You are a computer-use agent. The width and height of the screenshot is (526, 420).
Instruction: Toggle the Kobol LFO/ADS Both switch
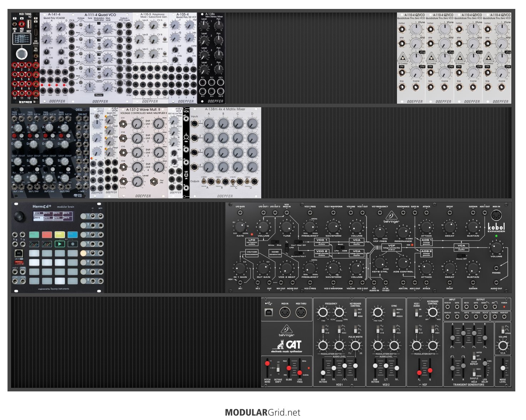340,247
